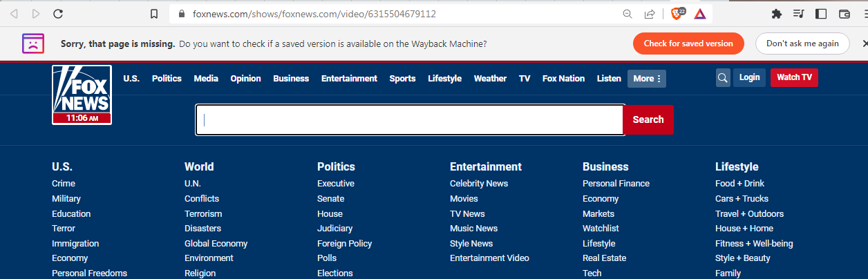Open the Entertainment nav menu item
The width and height of the screenshot is (868, 279).
click(x=349, y=78)
